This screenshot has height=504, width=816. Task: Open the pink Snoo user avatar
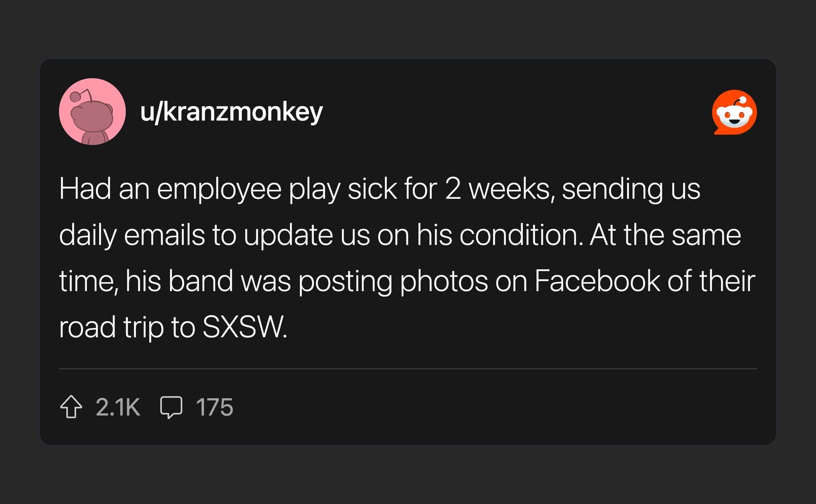point(92,112)
